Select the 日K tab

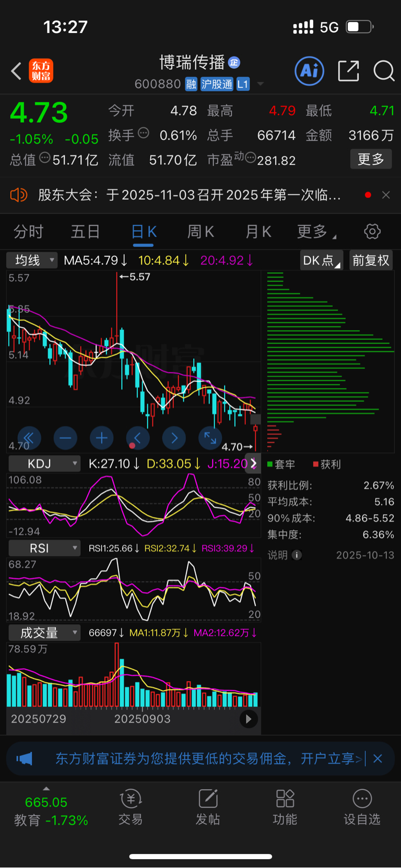tap(144, 231)
